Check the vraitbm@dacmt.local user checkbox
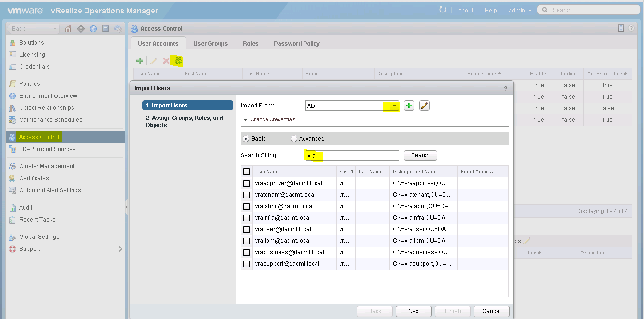The width and height of the screenshot is (644, 319). tap(247, 241)
